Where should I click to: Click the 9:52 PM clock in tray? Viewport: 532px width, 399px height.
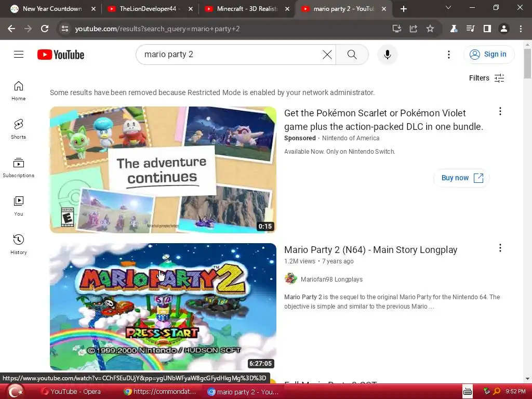[x=515, y=392]
